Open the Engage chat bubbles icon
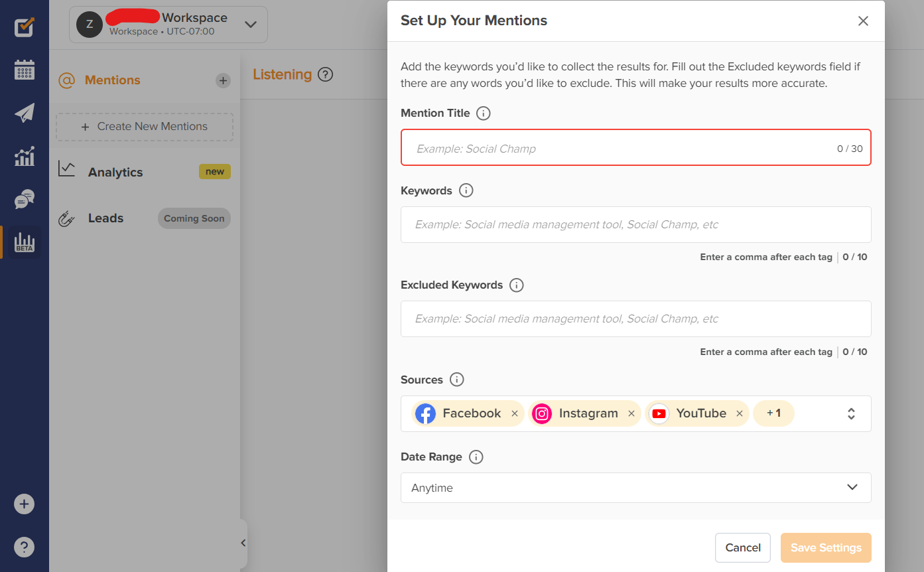The image size is (924, 572). (24, 199)
